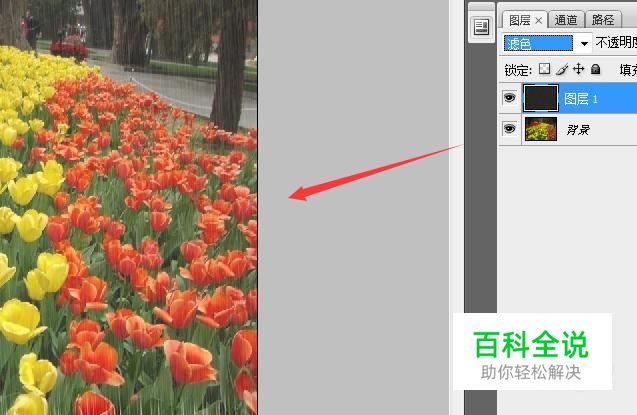Select the 图层 1 layer thumbnail
The image size is (637, 415).
[x=540, y=98]
